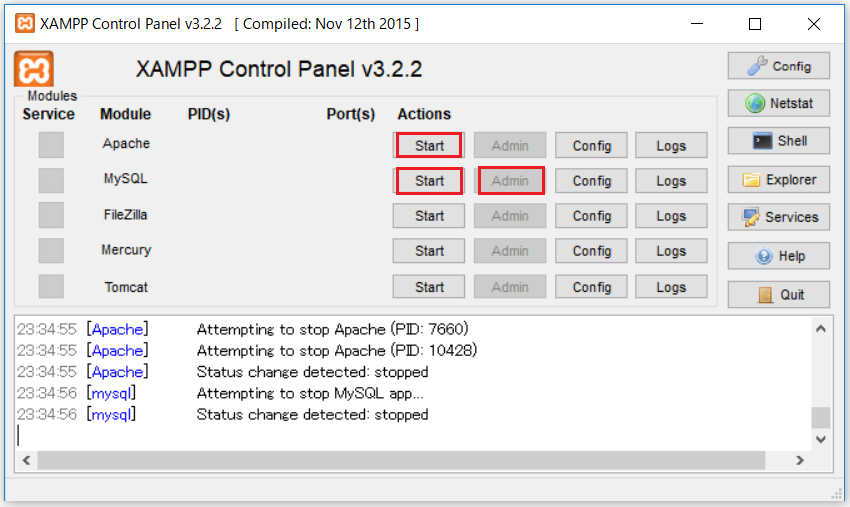This screenshot has width=850, height=507.
Task: Toggle the MySQL service checkbox
Action: tap(51, 180)
